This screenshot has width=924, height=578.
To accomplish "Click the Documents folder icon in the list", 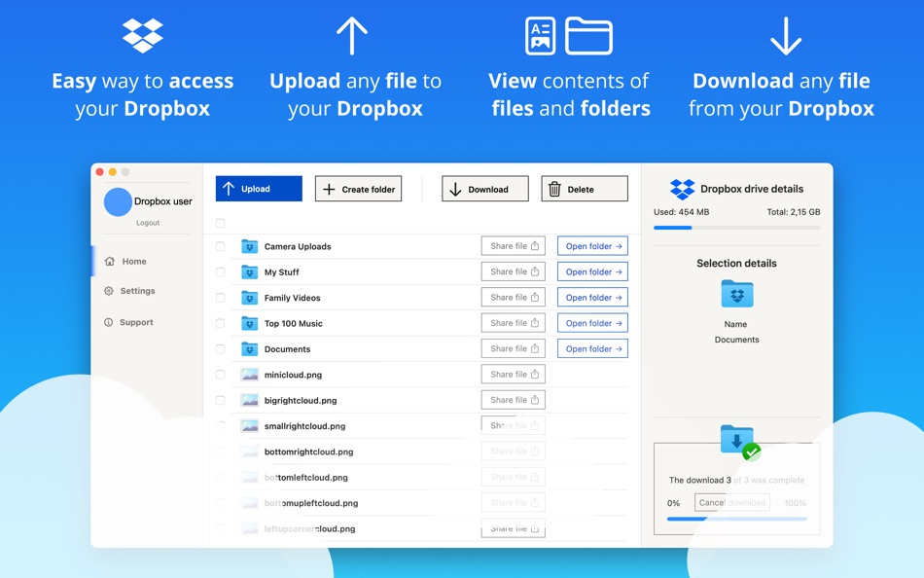I will (250, 348).
